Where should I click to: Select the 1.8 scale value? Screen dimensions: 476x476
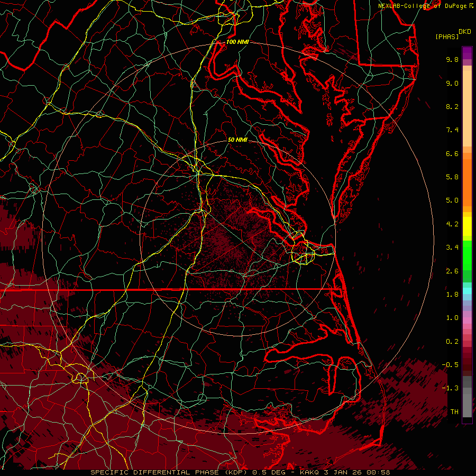click(x=452, y=295)
